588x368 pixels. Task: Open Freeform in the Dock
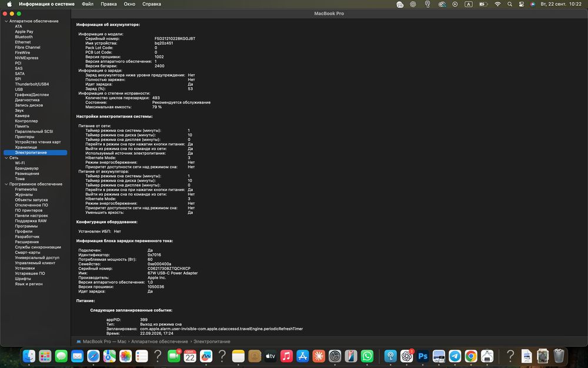[206, 356]
